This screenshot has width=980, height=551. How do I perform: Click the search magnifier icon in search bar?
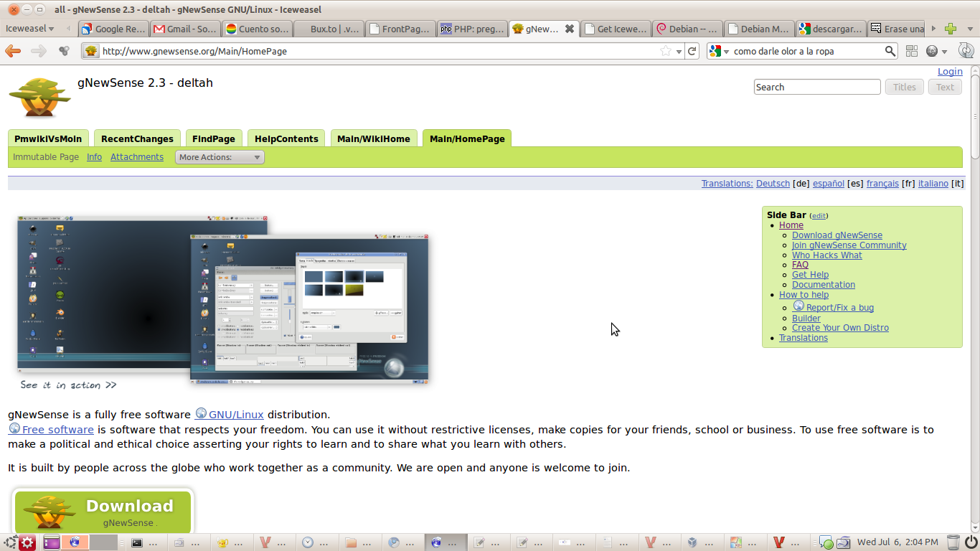click(x=890, y=51)
